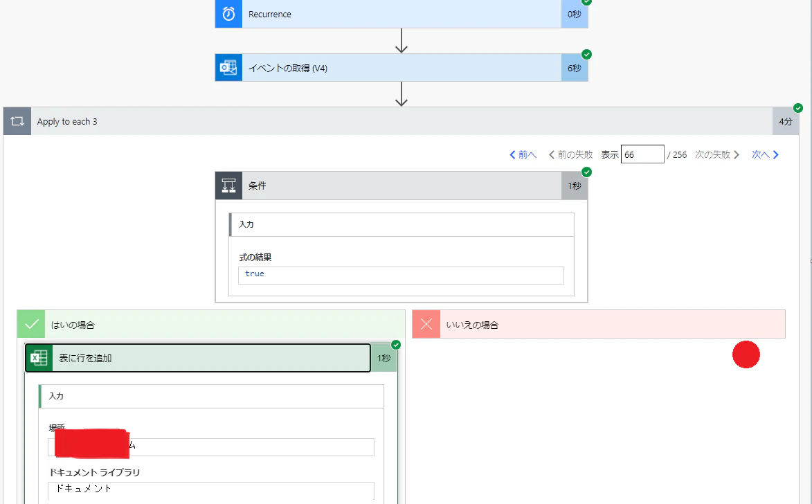Collapse the Recurrence step header
Viewport: 812px width, 504px height.
(x=402, y=14)
